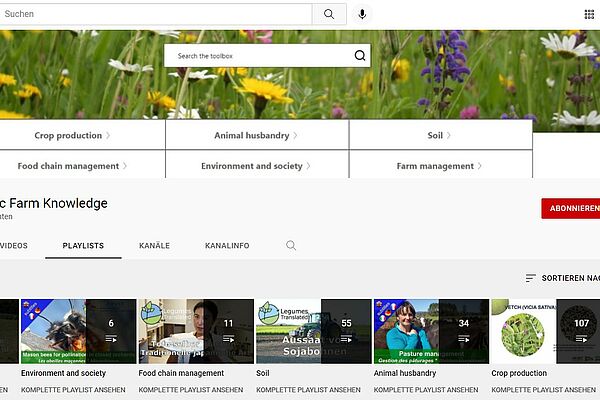Screen dimensions: 600x400
Task: Select the Playlists tab
Action: pos(83,246)
